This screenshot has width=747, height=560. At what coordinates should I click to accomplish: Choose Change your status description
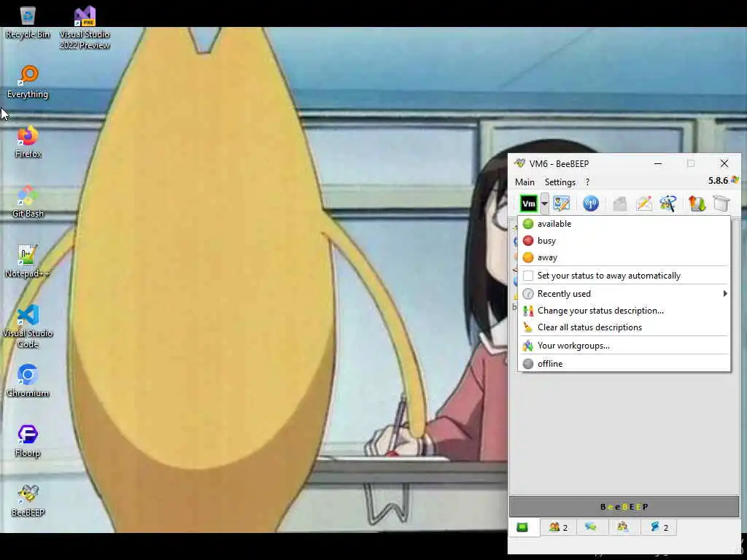[x=624, y=311]
